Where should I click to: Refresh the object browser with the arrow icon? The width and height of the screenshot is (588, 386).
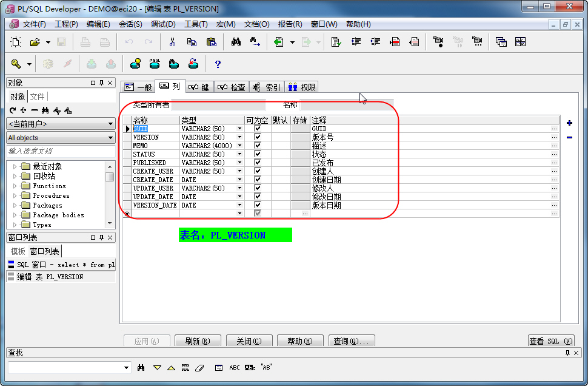pyautogui.click(x=13, y=110)
